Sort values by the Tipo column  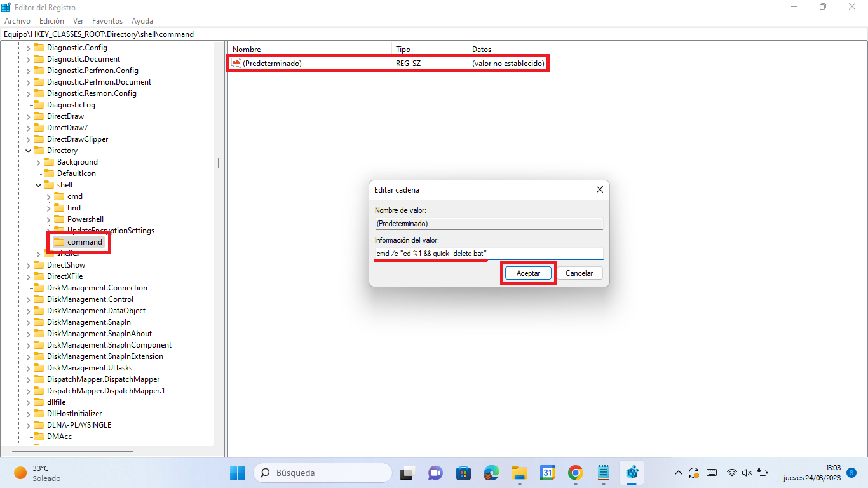click(430, 50)
